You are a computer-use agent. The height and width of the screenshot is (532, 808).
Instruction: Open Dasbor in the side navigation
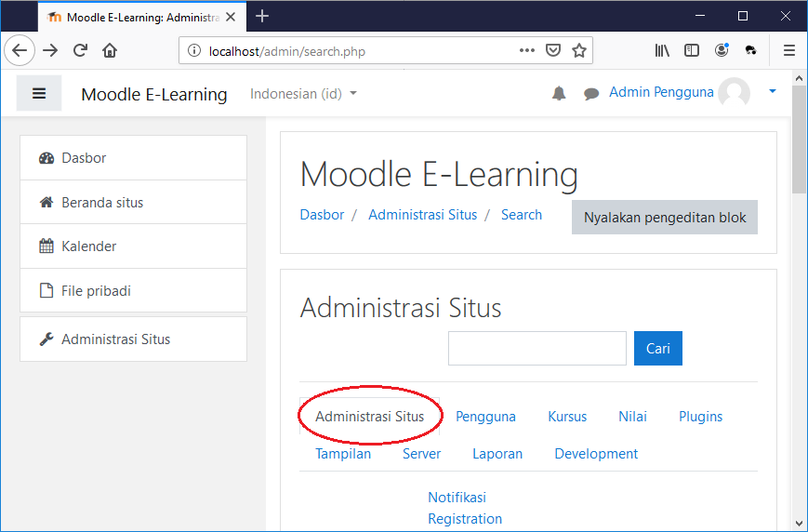pos(134,158)
